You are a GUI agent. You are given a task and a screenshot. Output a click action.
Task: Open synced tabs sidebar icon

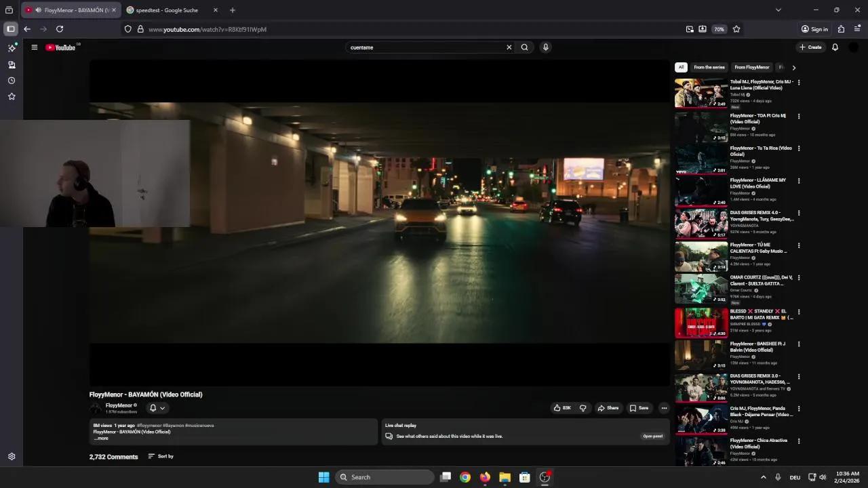point(12,64)
